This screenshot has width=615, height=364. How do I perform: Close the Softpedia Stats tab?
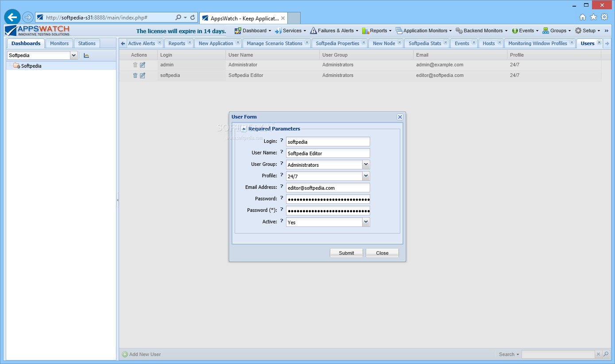tap(446, 43)
